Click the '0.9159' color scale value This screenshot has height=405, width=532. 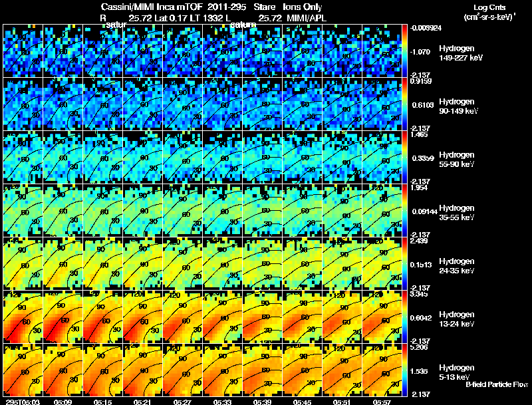point(420,81)
